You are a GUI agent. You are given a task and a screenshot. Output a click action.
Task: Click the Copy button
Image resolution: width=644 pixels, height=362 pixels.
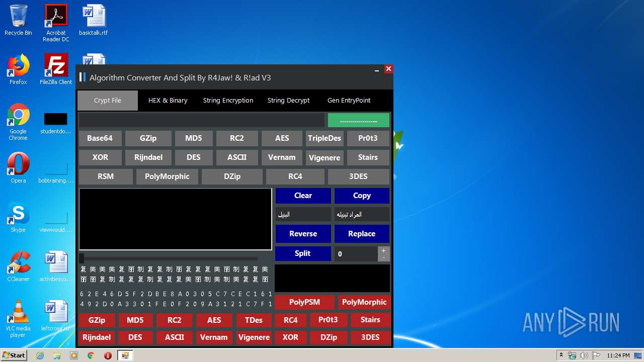pyautogui.click(x=362, y=196)
